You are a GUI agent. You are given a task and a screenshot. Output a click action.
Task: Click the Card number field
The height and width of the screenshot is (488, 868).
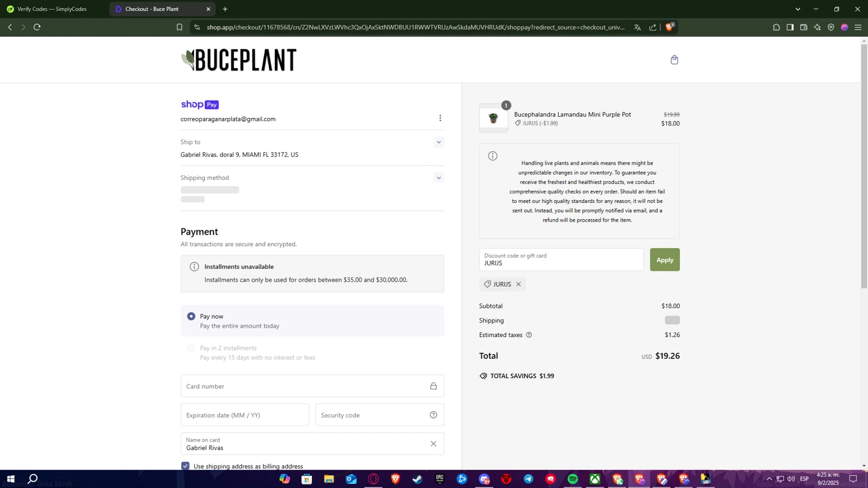tap(312, 386)
